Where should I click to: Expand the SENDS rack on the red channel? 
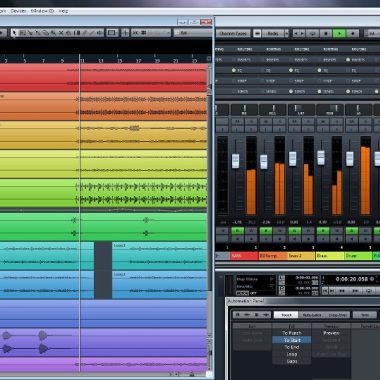point(244,91)
